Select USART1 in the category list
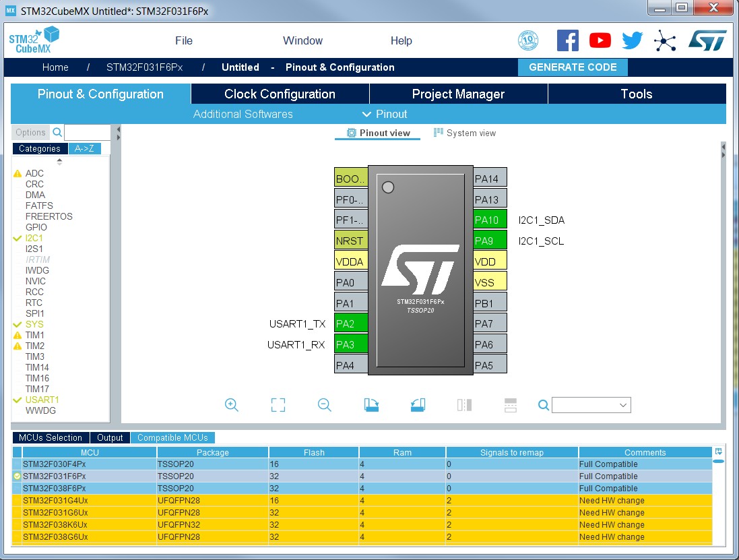 coord(42,400)
